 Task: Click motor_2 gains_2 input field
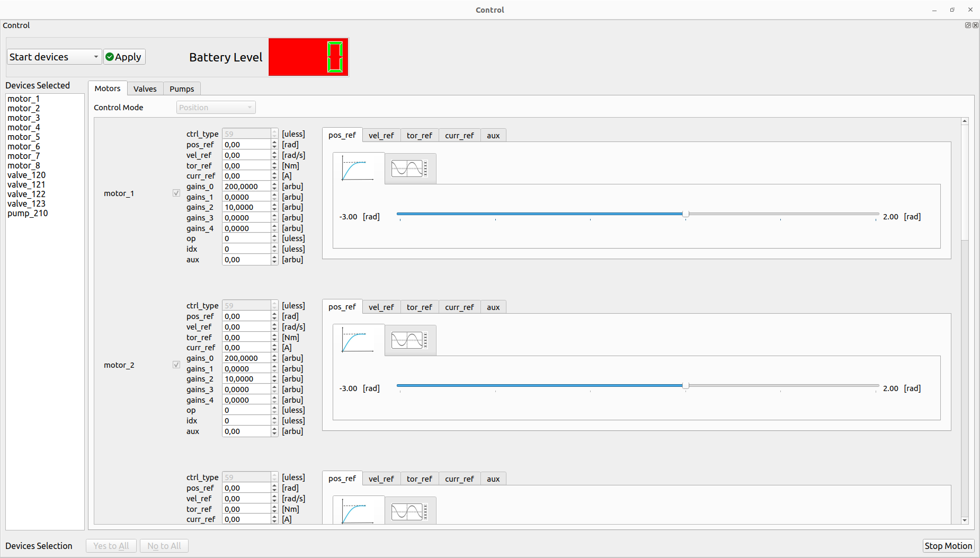click(x=246, y=379)
